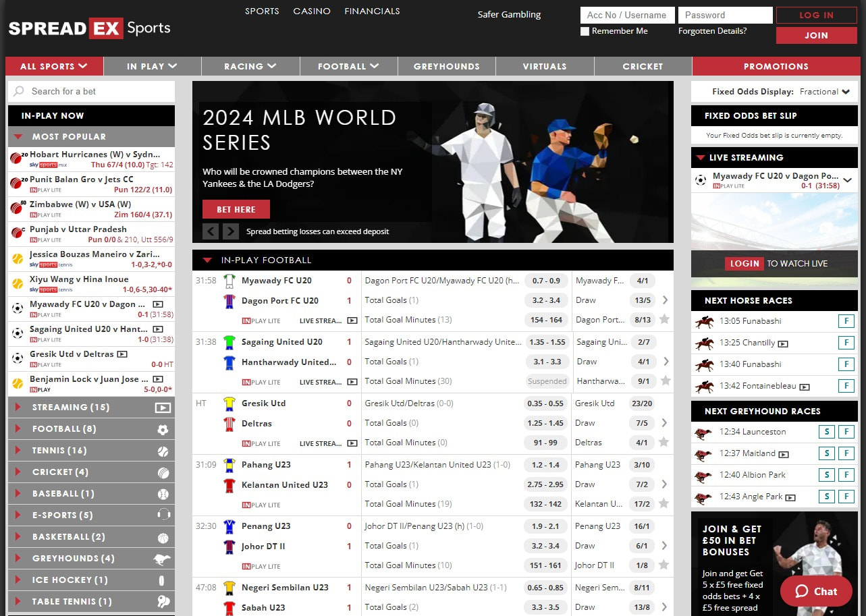This screenshot has height=616, width=866.
Task: Click the Bet Here banner button
Action: coord(236,209)
